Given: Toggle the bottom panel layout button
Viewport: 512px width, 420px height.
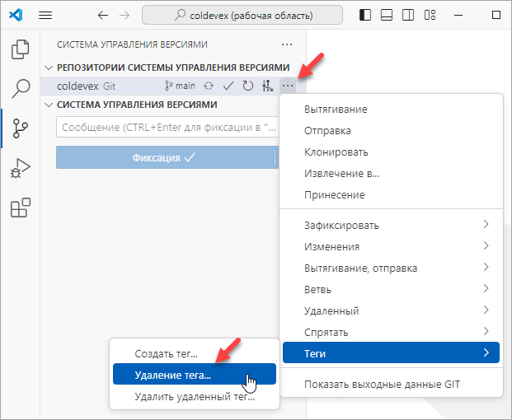Looking at the screenshot, I should coord(386,16).
